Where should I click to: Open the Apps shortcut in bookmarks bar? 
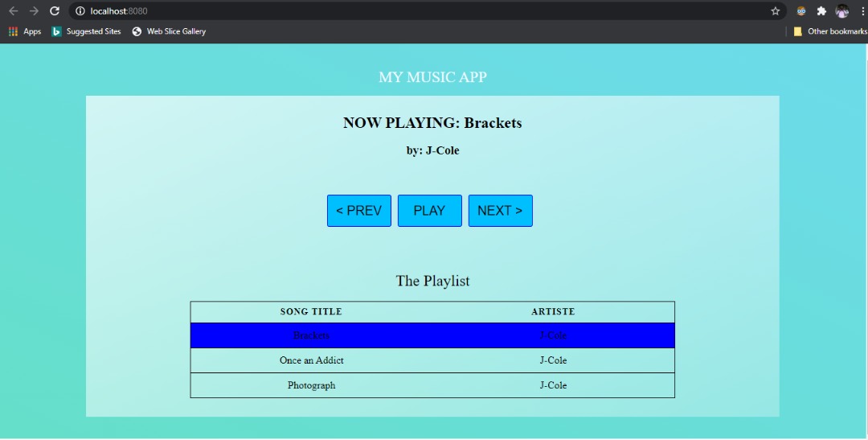point(25,31)
